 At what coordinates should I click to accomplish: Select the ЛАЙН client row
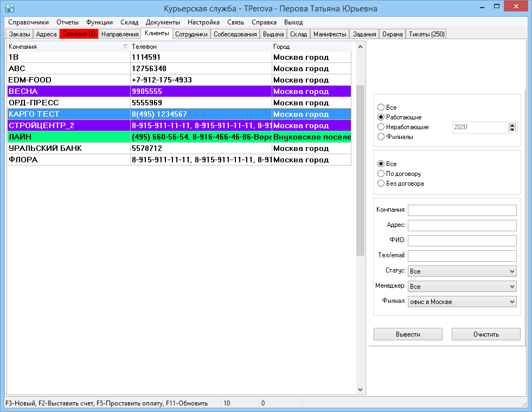click(179, 137)
